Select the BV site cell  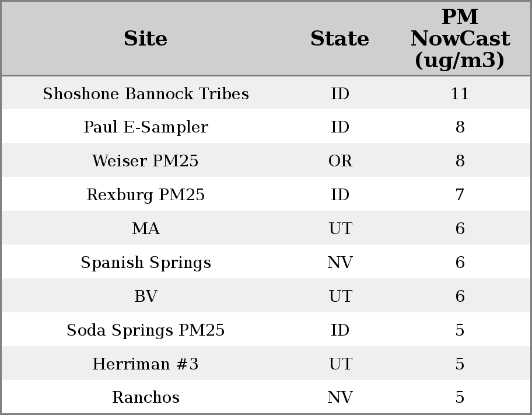[x=145, y=297]
